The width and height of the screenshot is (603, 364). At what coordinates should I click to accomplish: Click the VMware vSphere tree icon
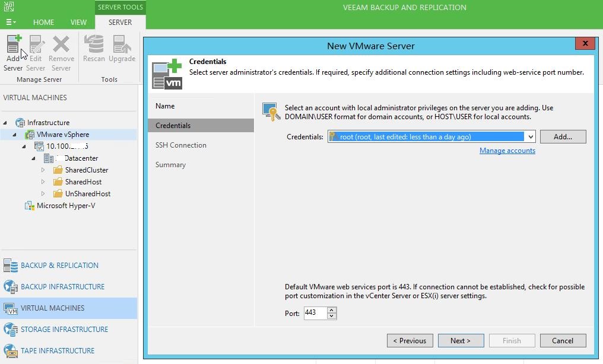click(29, 135)
